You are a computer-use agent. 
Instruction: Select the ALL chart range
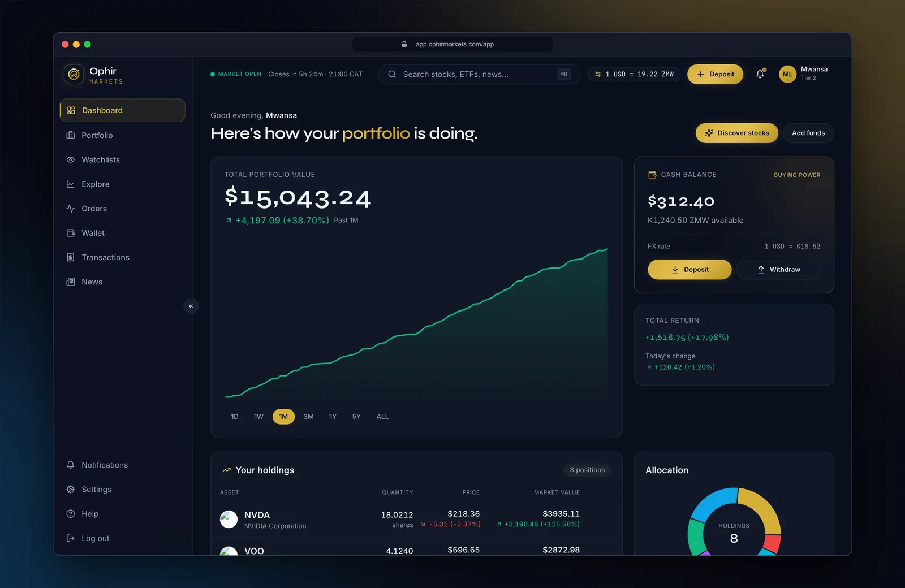tap(382, 417)
